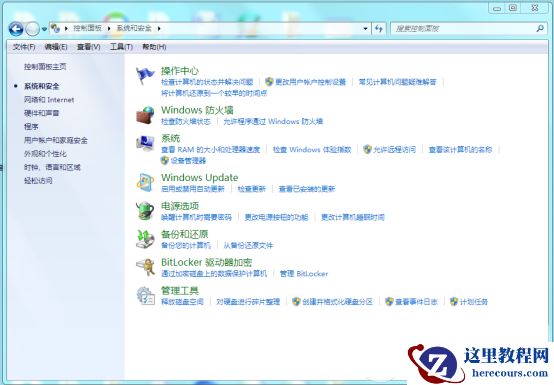Click the Control Panel icon in address bar
Screen dimensions: 554x385
coord(55,28)
